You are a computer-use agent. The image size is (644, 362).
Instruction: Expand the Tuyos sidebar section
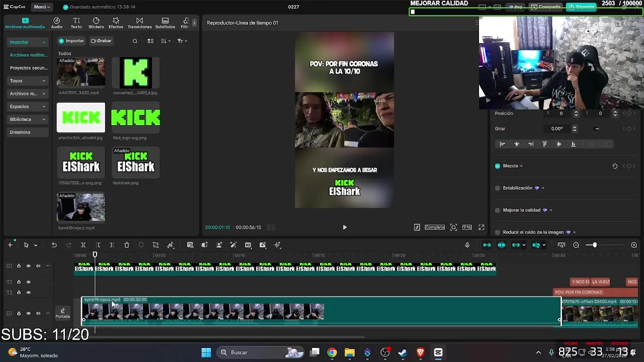(28, 80)
